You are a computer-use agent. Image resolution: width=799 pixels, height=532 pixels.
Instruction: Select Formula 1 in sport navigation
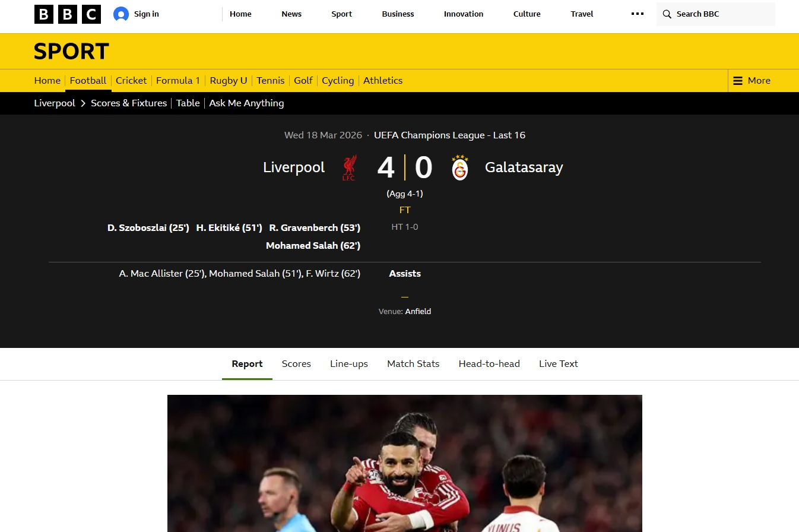pos(178,81)
